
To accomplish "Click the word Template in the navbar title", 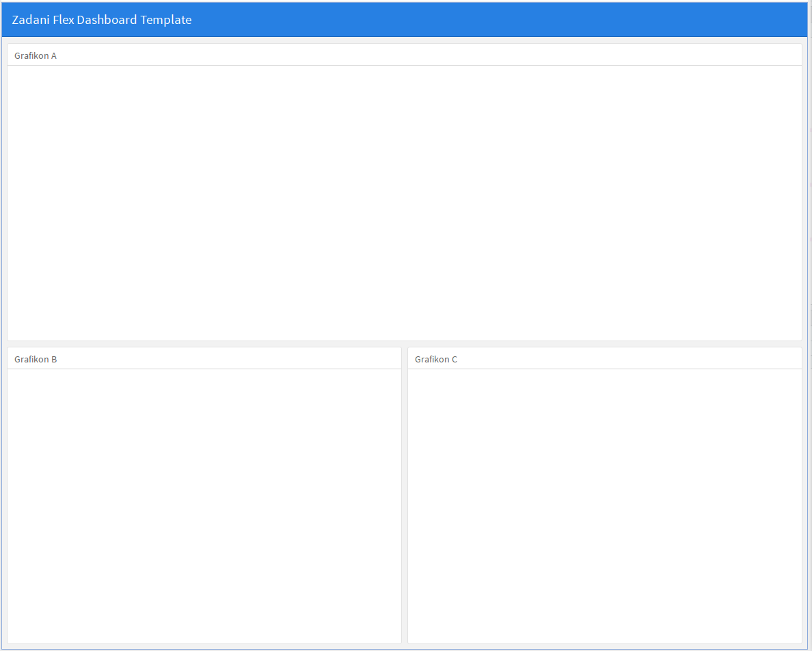I will point(166,20).
